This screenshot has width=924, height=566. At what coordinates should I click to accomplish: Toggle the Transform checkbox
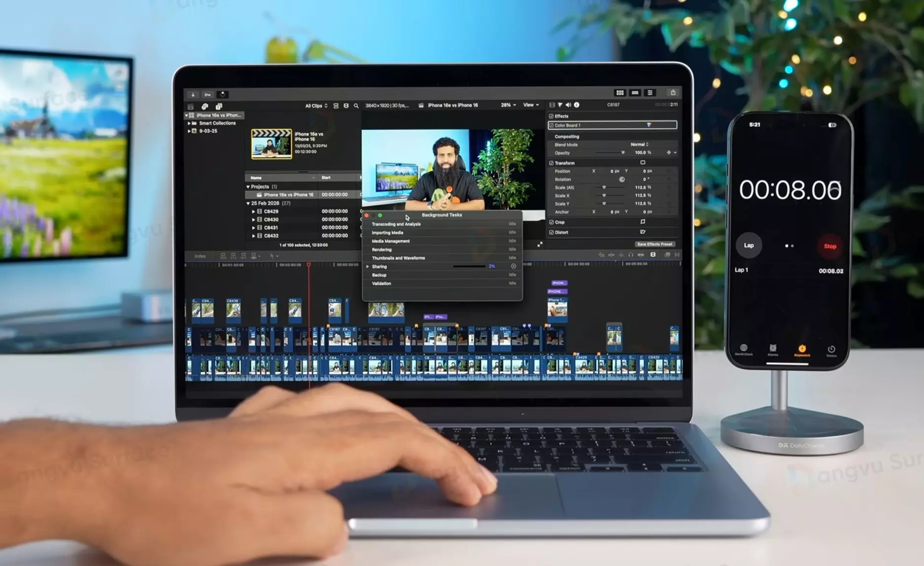point(551,163)
